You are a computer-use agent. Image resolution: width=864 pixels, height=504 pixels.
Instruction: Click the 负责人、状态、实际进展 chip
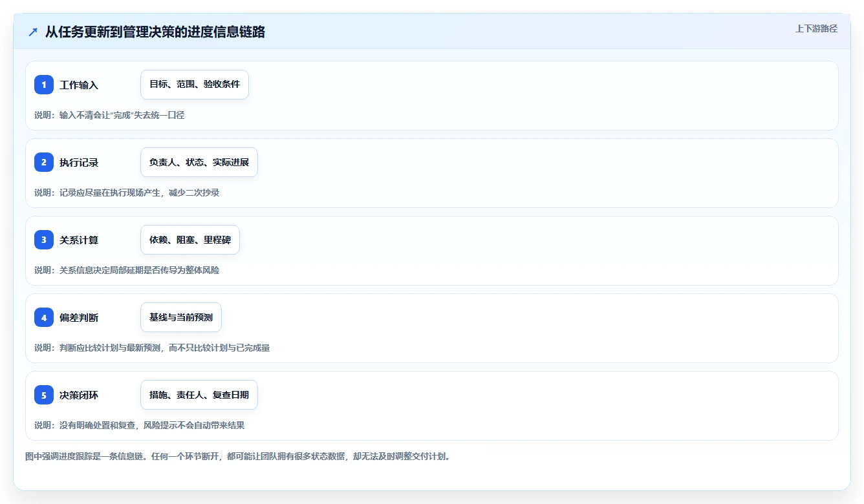click(199, 162)
